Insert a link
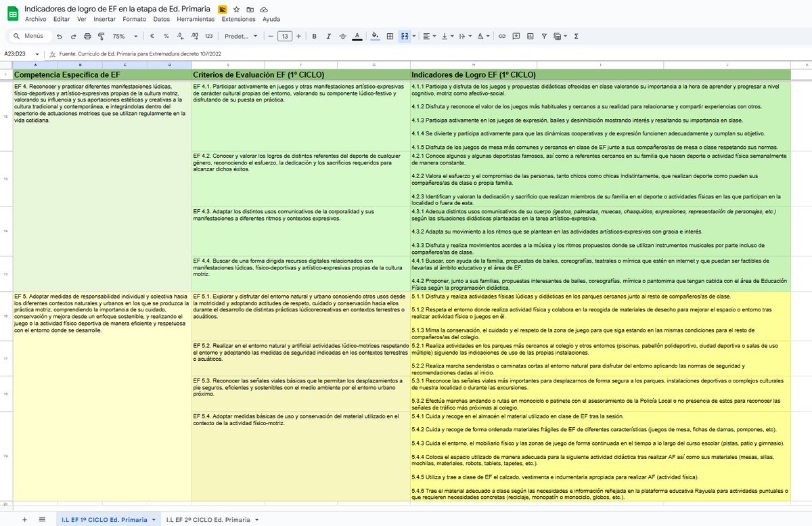 (x=502, y=36)
